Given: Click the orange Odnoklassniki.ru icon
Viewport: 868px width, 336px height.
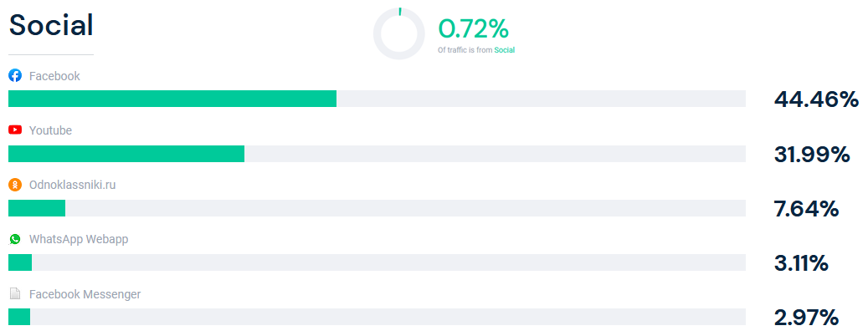Looking at the screenshot, I should 15,185.
